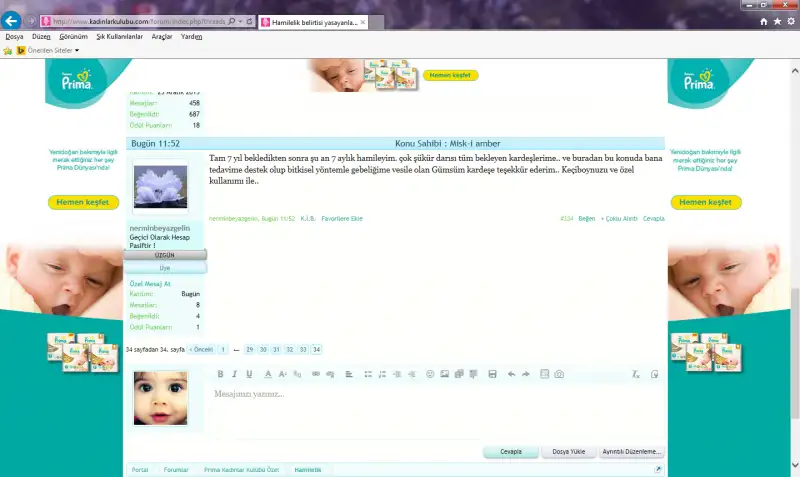
Task: Toggle italic formatting in the editor
Action: (x=234, y=374)
